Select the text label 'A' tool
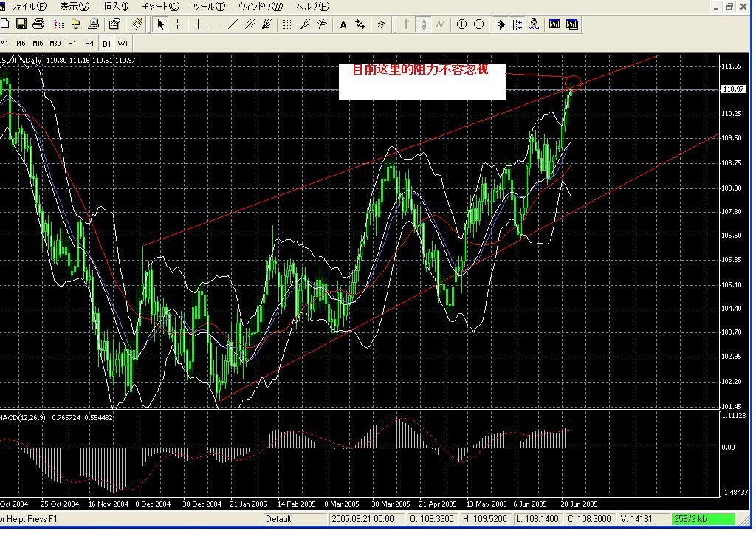Image resolution: width=756 pixels, height=545 pixels. [x=343, y=24]
